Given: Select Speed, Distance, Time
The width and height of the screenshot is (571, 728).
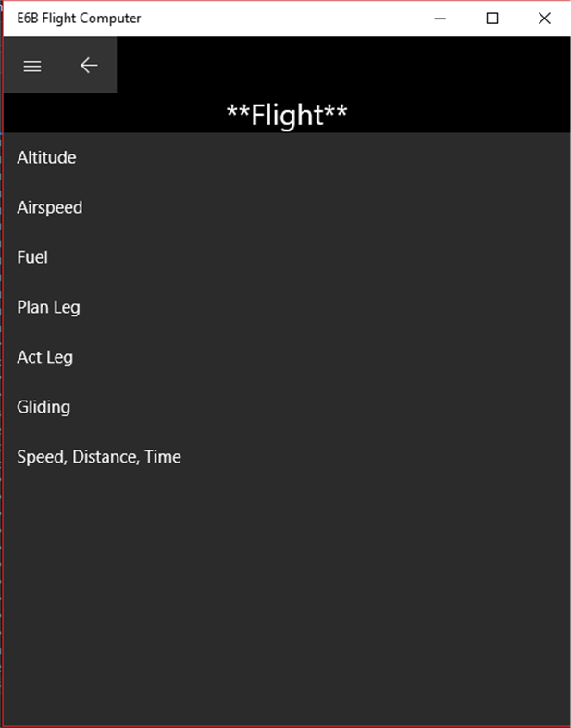Looking at the screenshot, I should pyautogui.click(x=99, y=457).
